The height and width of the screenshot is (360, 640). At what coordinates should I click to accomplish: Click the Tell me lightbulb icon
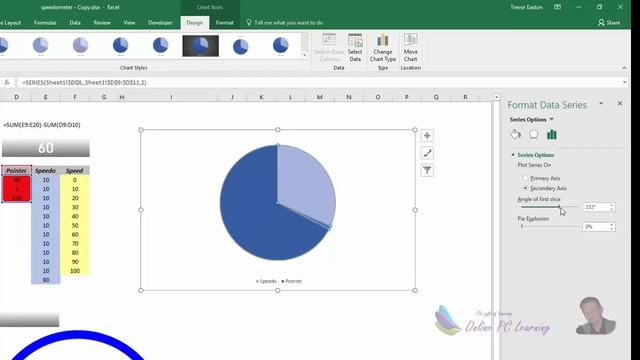click(x=249, y=22)
